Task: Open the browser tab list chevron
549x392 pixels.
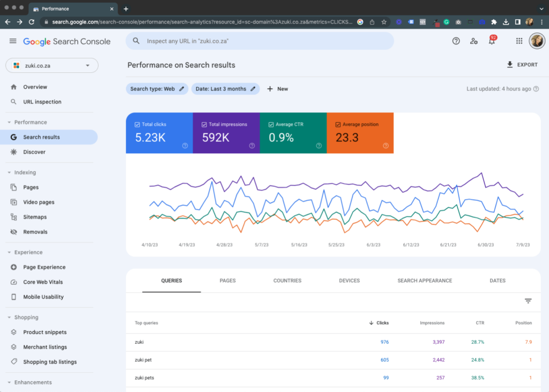Action: point(541,9)
